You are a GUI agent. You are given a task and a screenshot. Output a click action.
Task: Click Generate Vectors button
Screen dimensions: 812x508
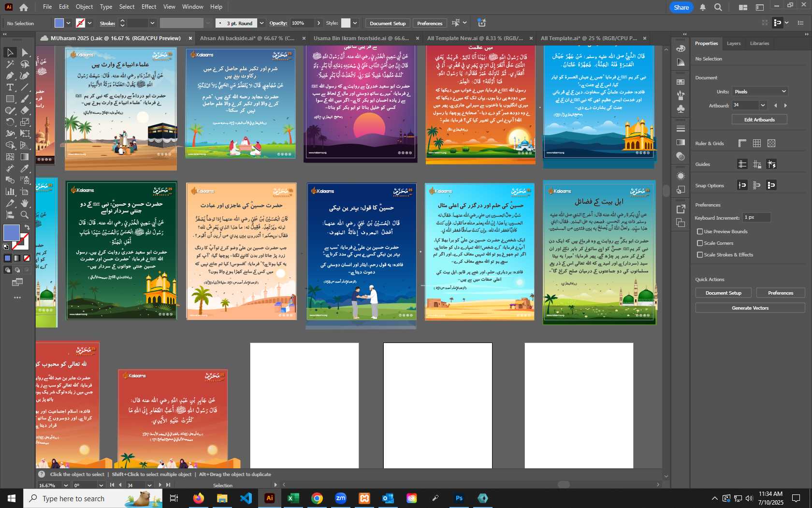click(750, 308)
